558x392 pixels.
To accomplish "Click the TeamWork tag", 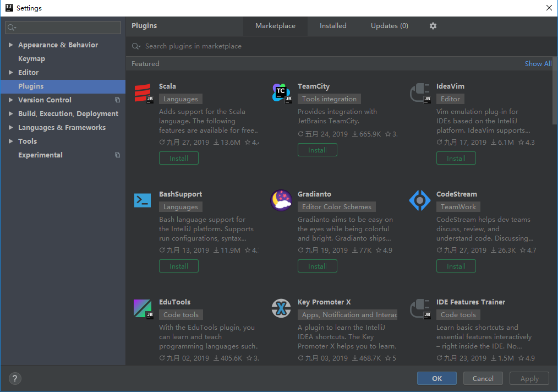I will (x=458, y=207).
